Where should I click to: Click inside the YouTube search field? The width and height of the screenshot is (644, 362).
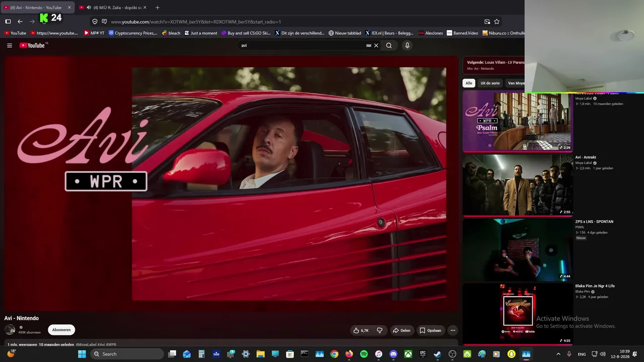coord(302,45)
